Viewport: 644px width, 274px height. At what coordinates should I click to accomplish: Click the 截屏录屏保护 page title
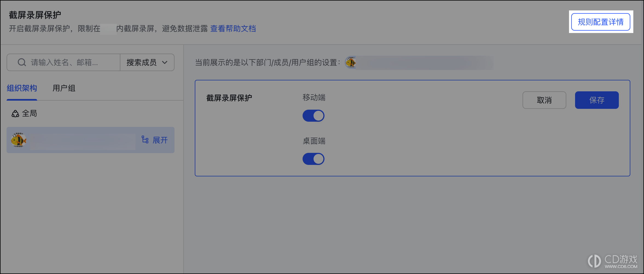pyautogui.click(x=35, y=15)
